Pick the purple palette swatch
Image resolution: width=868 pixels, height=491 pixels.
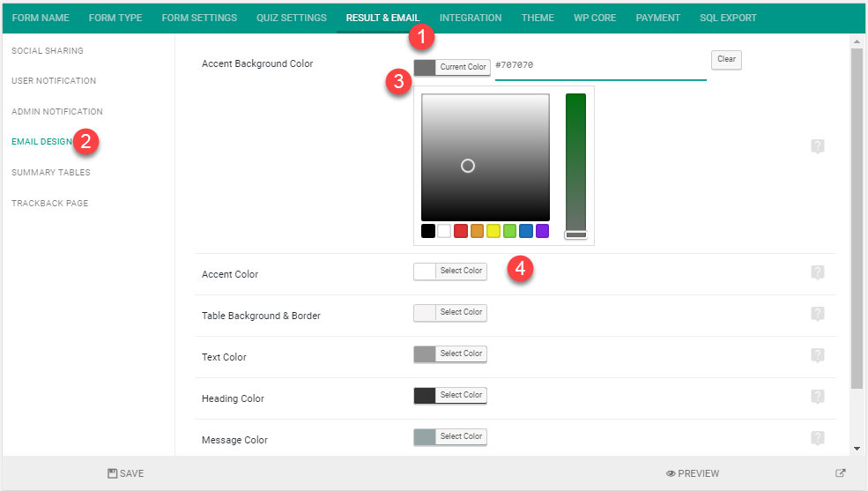tap(542, 231)
